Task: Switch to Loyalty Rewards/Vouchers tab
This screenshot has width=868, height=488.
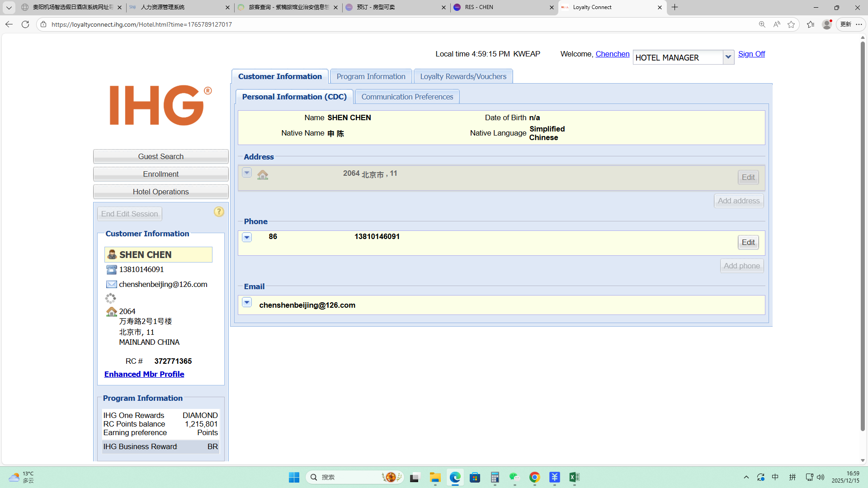Action: point(463,76)
